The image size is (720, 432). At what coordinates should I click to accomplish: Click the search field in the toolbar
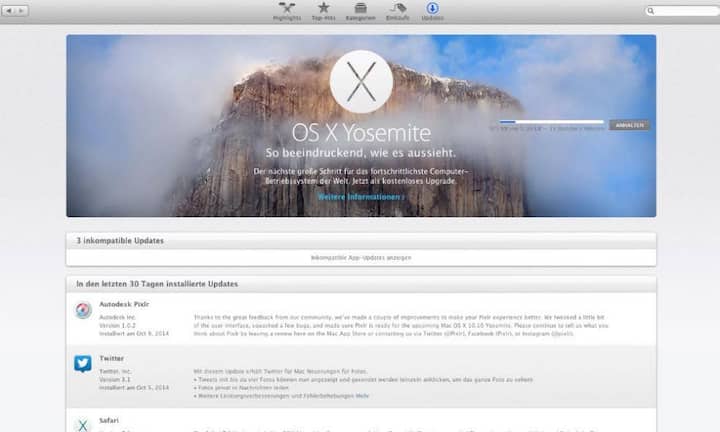point(683,11)
